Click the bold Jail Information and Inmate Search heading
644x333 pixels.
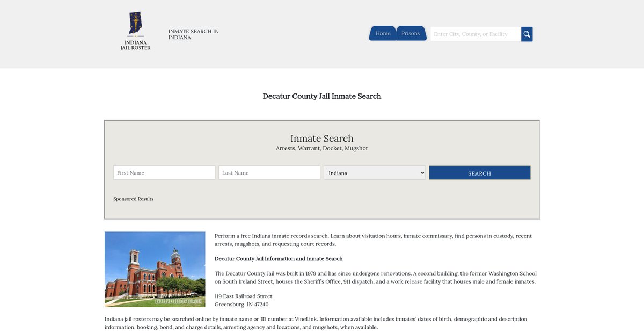[279, 259]
